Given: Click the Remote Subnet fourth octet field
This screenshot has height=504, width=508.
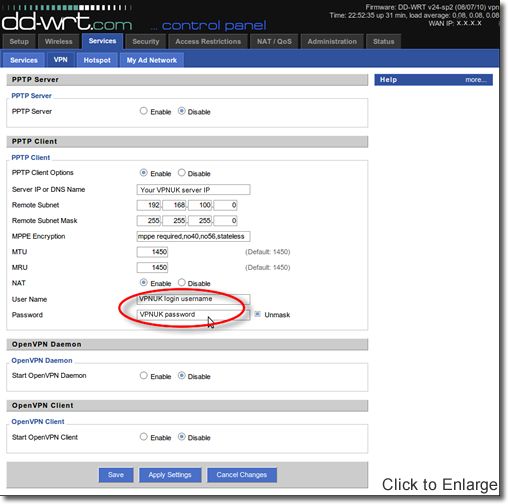Looking at the screenshot, I should 225,205.
